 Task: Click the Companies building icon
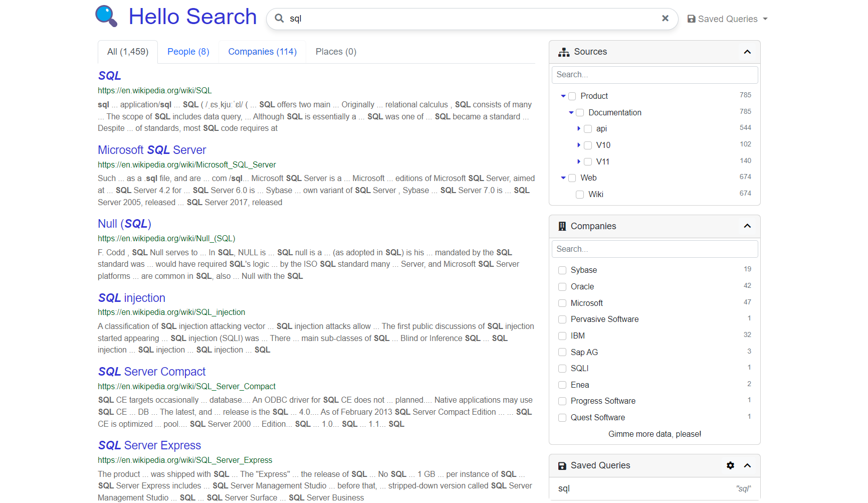pos(562,226)
